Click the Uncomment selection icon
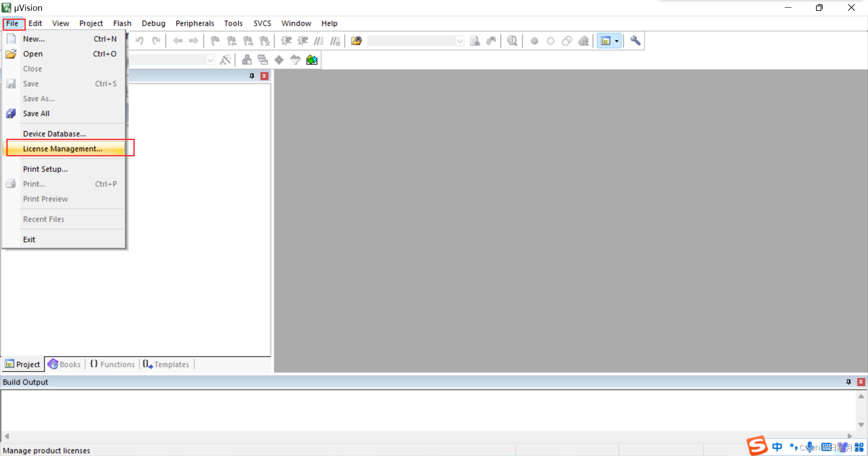Viewport: 868px width, 456px height. (335, 41)
